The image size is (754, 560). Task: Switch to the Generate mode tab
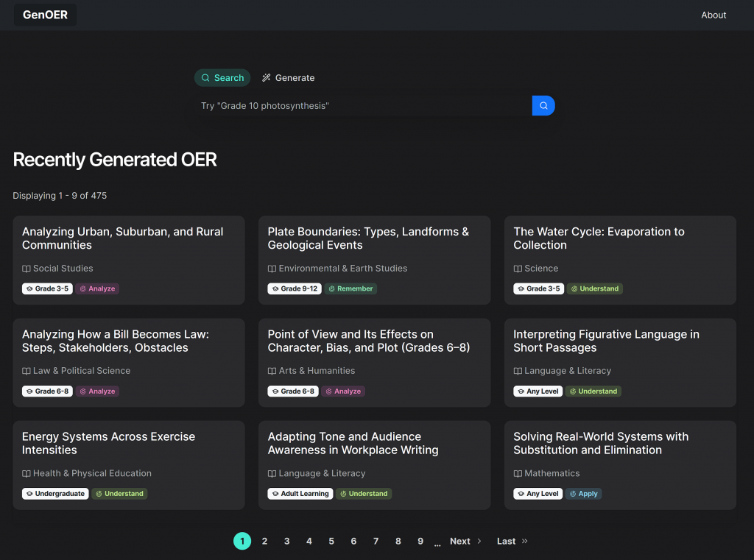click(x=288, y=78)
